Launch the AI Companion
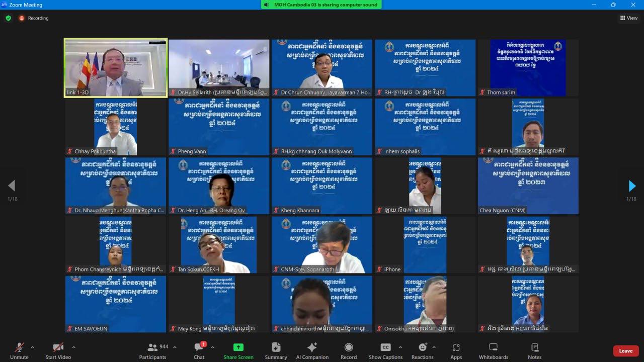Viewport: 644px width, 362px height. 312,350
